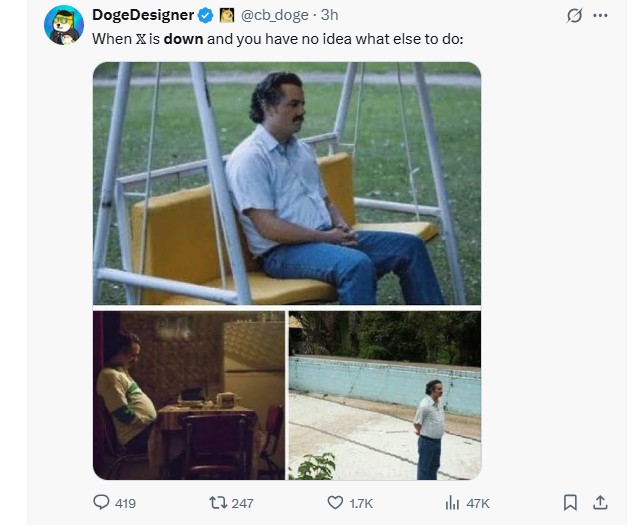This screenshot has height=525, width=635.
Task: Bookmark this post
Action: (570, 502)
